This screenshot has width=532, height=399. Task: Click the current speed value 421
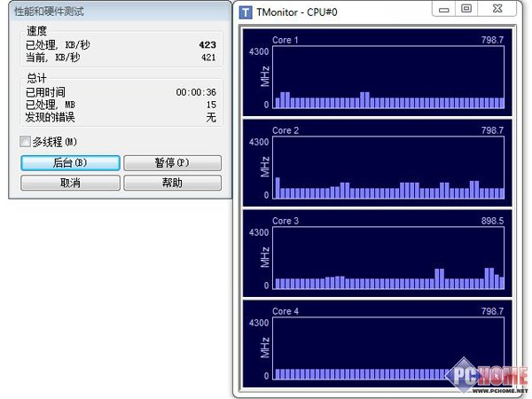tap(208, 58)
